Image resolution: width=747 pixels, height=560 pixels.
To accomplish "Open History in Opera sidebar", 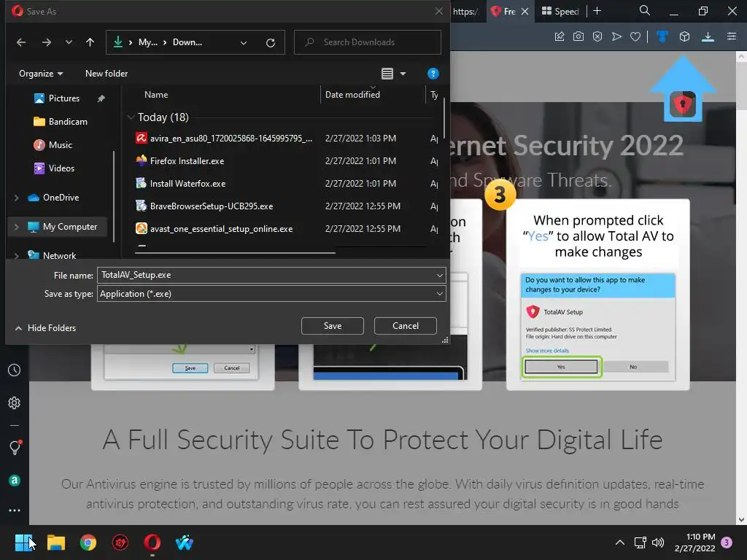I will tap(15, 370).
